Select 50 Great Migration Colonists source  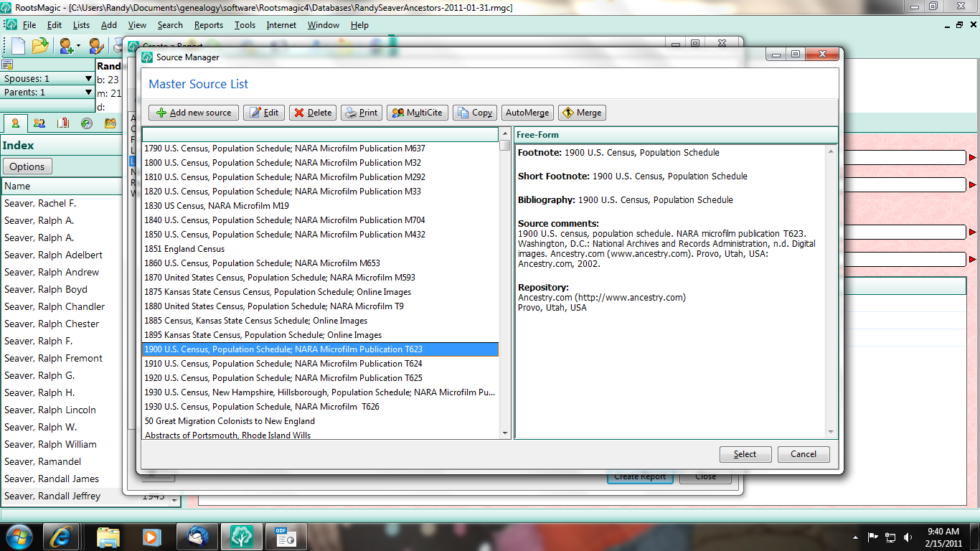click(320, 421)
